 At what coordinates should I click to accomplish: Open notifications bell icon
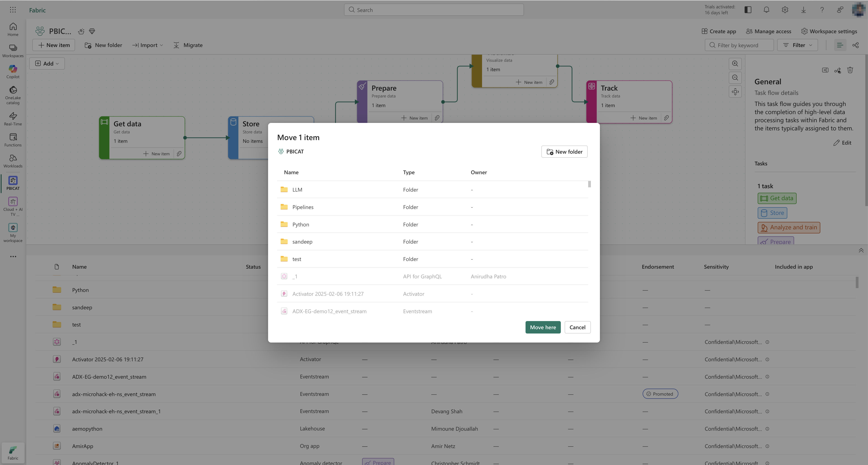[766, 10]
